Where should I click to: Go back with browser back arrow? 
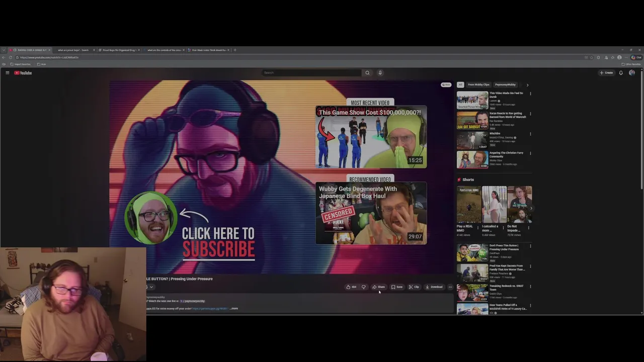[4, 57]
